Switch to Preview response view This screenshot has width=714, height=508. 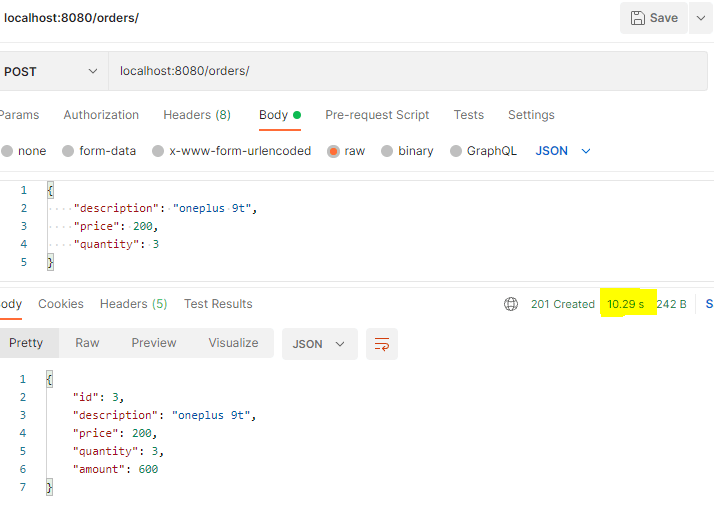(x=154, y=343)
